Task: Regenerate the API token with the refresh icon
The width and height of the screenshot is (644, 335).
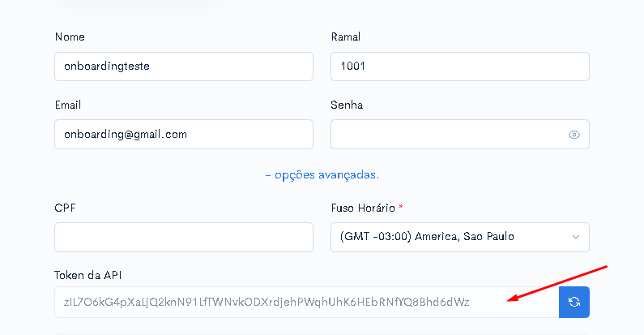Action: coord(574,302)
